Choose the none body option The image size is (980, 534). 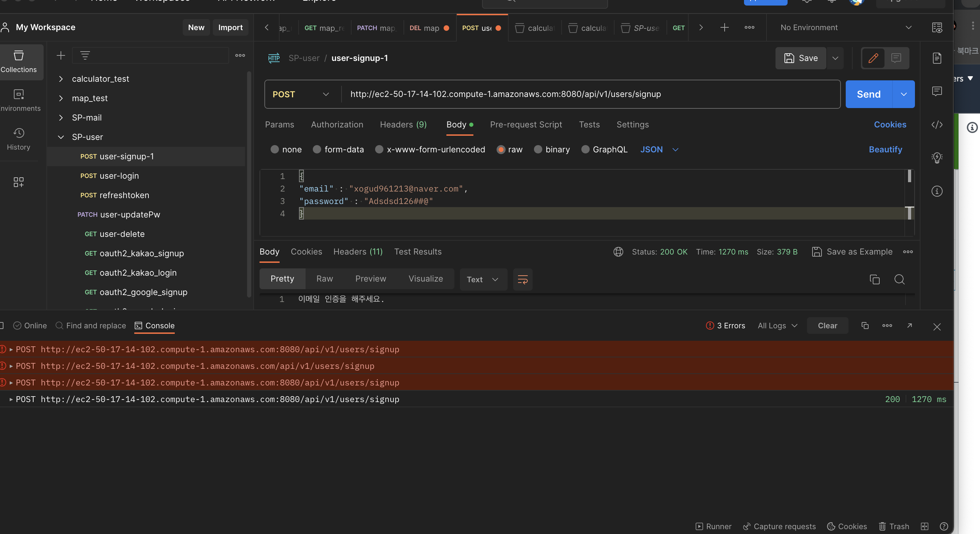pyautogui.click(x=275, y=150)
